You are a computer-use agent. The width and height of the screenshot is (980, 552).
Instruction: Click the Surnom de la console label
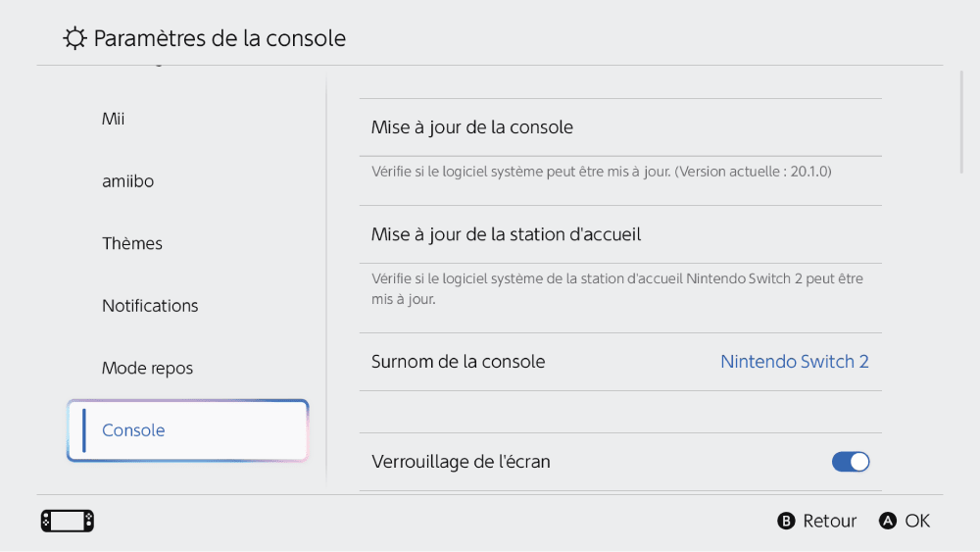(458, 362)
